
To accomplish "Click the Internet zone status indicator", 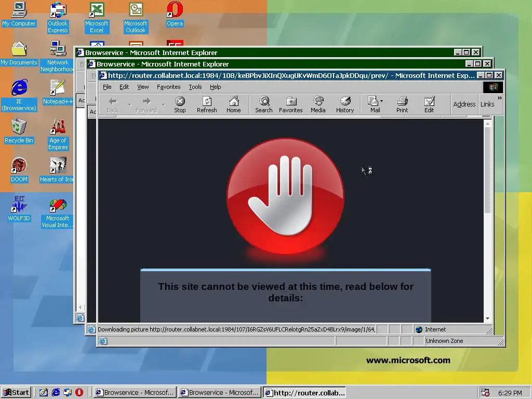I will tap(431, 329).
